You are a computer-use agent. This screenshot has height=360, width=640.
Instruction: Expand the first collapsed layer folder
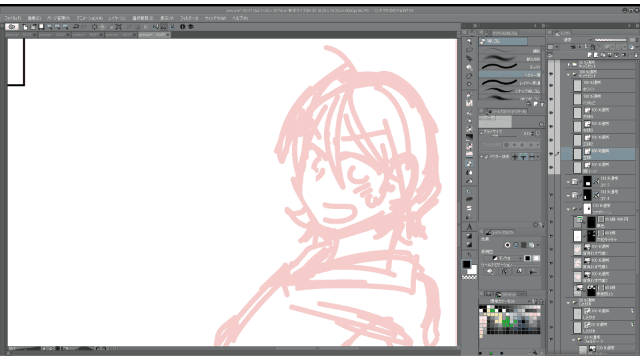pyautogui.click(x=568, y=64)
